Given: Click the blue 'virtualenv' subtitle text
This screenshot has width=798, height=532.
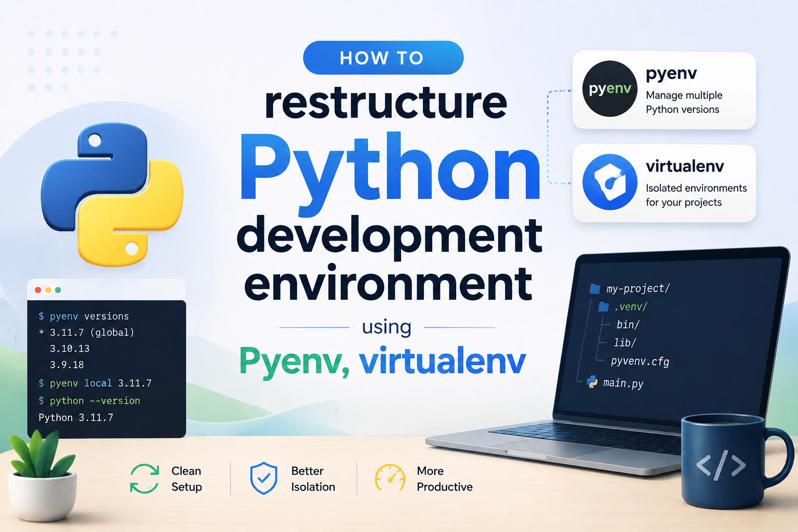Looking at the screenshot, I should click(443, 361).
